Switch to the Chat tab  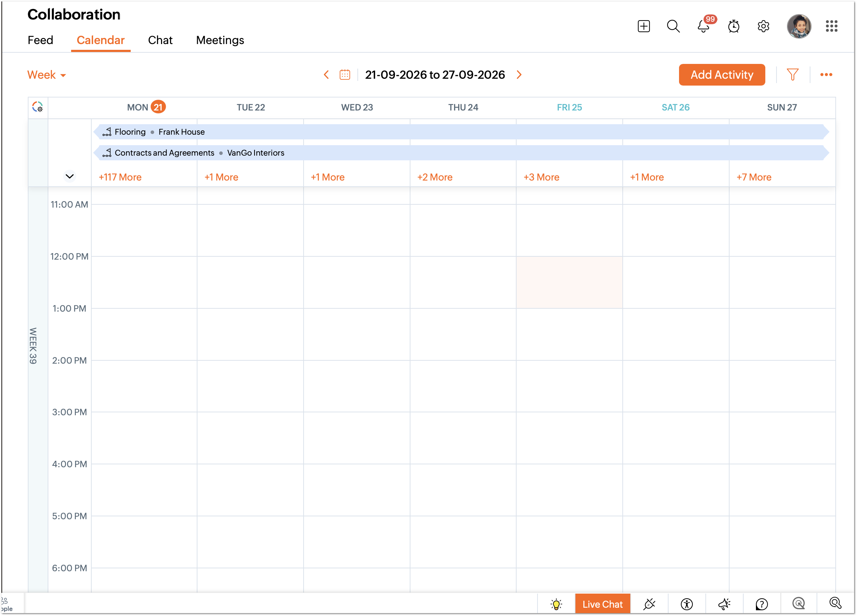pyautogui.click(x=160, y=40)
